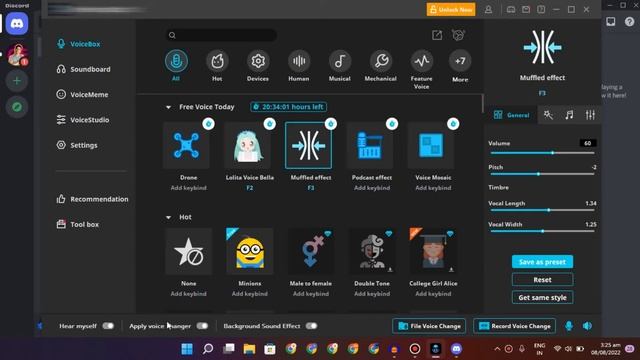Click the Record Voice Change button
The height and width of the screenshot is (360, 640).
(x=514, y=326)
